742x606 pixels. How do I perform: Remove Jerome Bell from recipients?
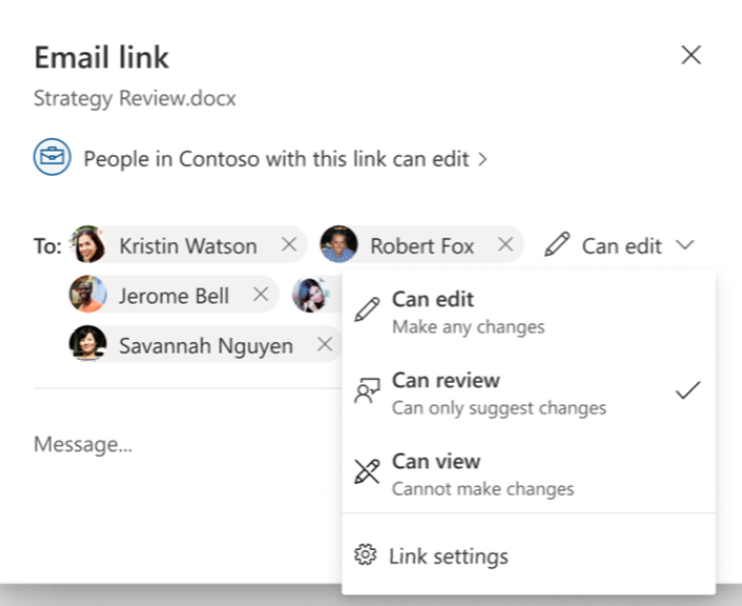coord(261,295)
